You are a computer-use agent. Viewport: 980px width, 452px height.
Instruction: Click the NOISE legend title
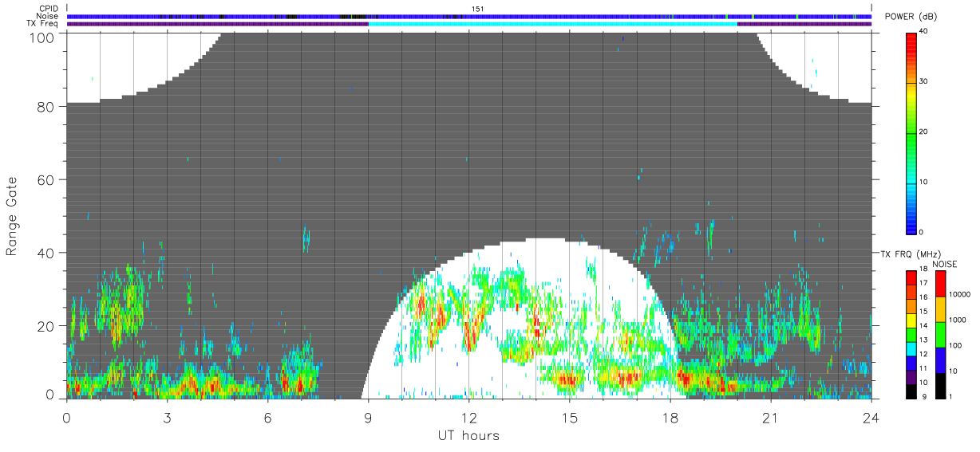click(x=944, y=264)
